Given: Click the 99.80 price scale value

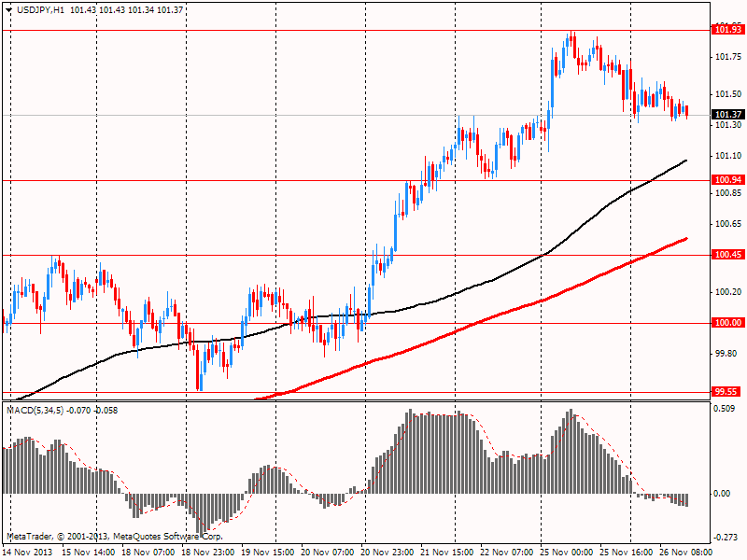Looking at the screenshot, I should 726,354.
